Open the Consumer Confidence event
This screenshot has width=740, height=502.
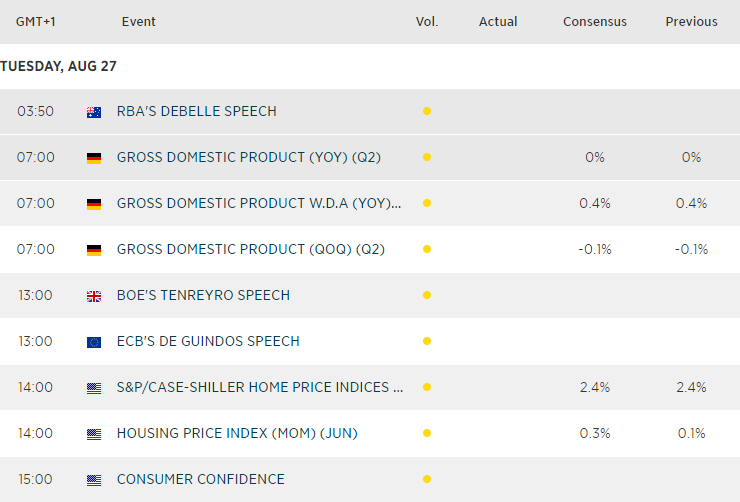[200, 480]
